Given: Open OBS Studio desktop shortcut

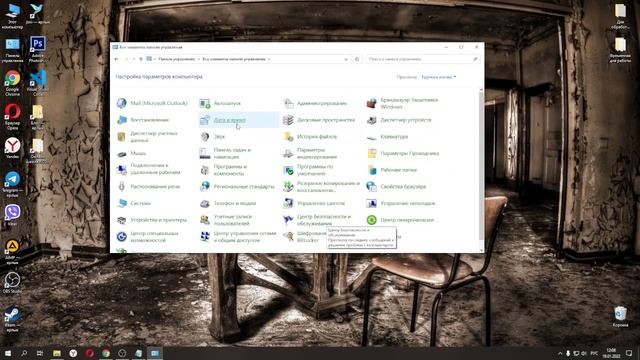Looking at the screenshot, I should click(12, 282).
